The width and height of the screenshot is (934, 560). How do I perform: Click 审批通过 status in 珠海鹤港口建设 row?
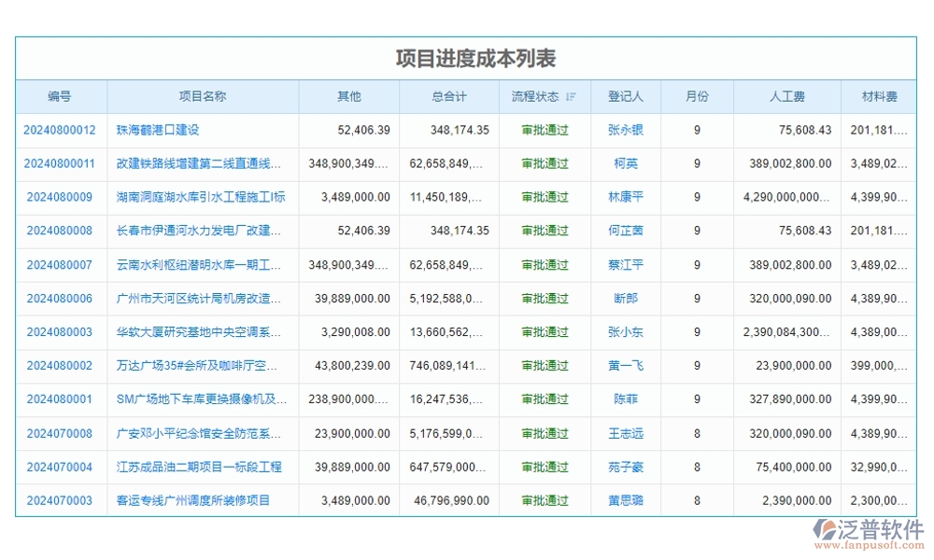(545, 130)
